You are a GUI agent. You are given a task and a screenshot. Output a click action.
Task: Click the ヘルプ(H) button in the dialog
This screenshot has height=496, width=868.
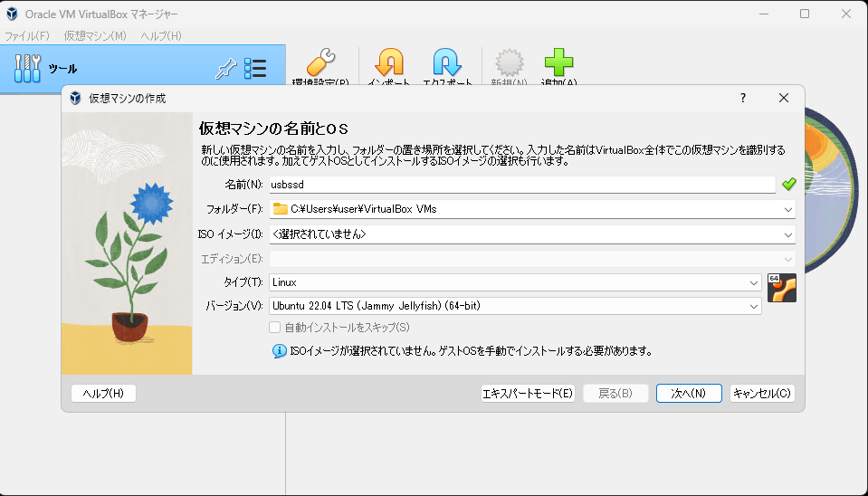tap(103, 394)
